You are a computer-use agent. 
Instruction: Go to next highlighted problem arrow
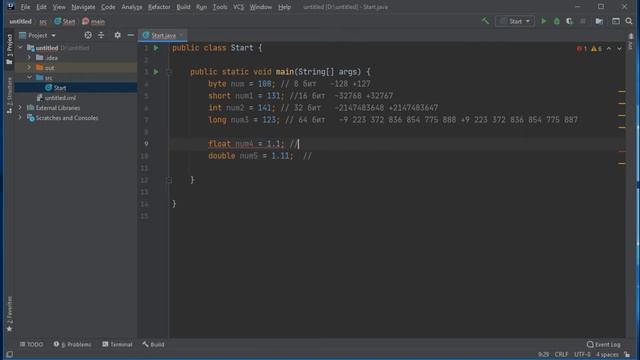[620, 49]
